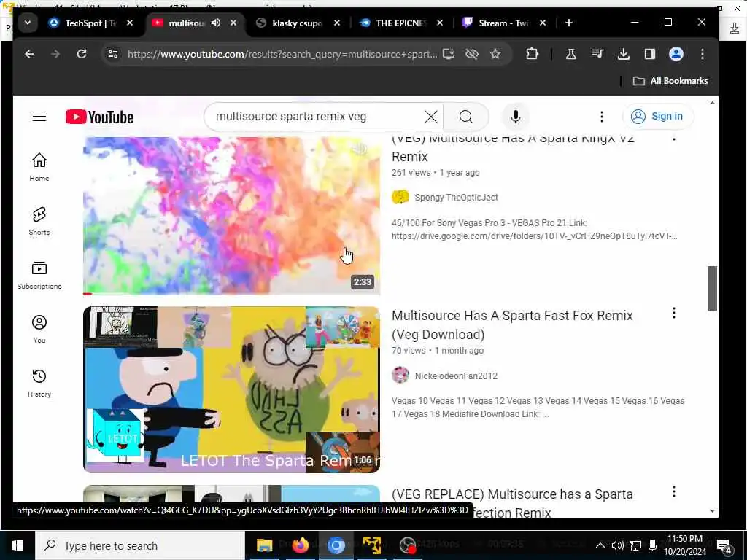Open Shorts in the sidebar
Image resolution: width=747 pixels, height=560 pixels.
tap(39, 221)
